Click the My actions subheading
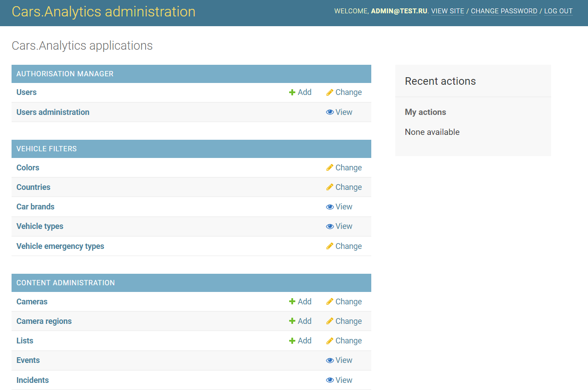This screenshot has width=588, height=390. click(425, 112)
